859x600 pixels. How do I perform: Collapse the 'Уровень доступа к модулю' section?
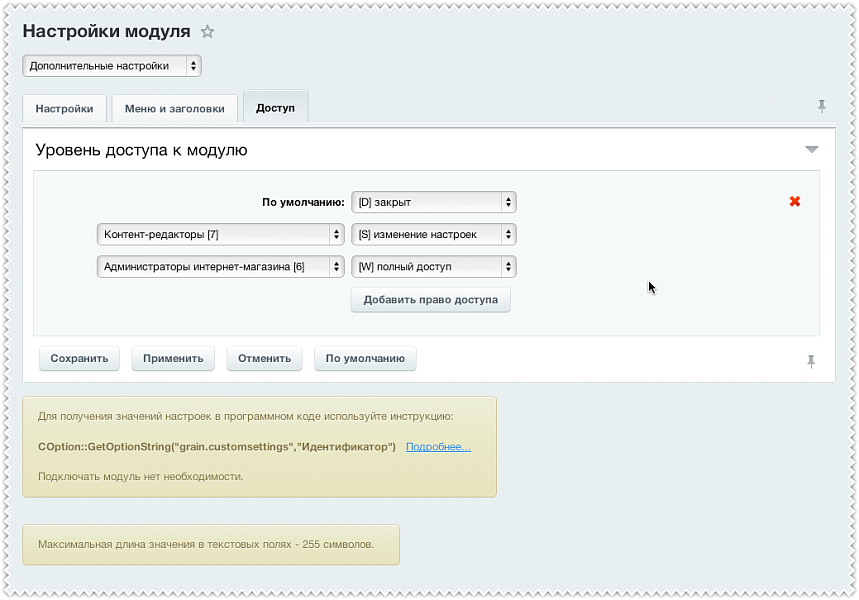(x=811, y=150)
